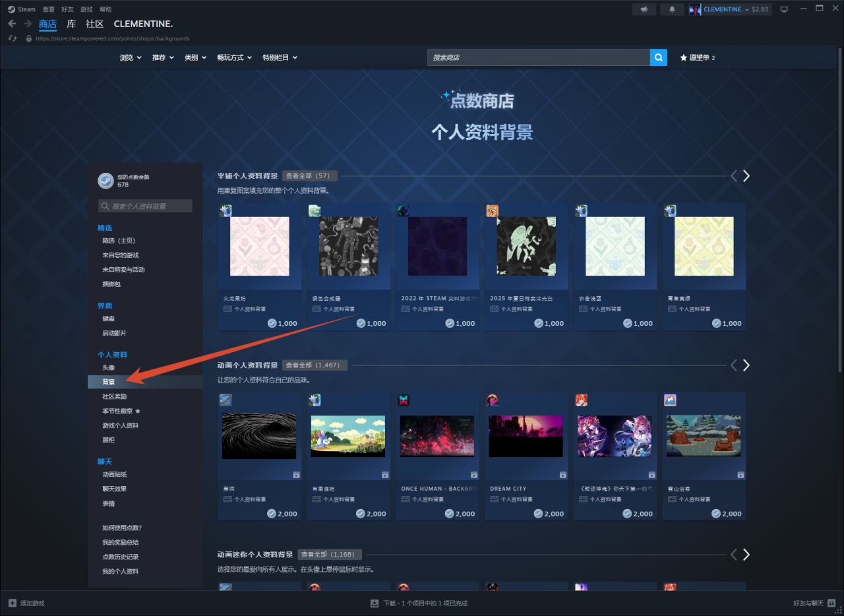The width and height of the screenshot is (844, 616).
Task: Open 精选（主页）in the sidebar
Action: point(119,241)
